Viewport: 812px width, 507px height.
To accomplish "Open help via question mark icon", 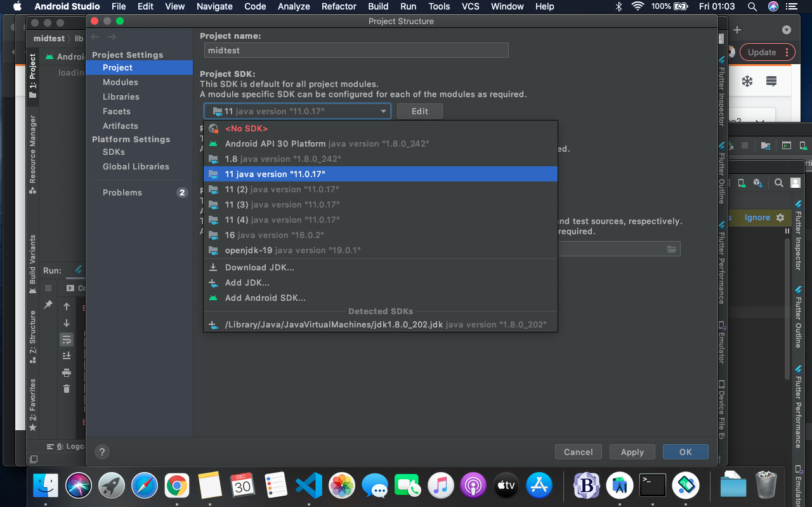I will click(x=101, y=452).
